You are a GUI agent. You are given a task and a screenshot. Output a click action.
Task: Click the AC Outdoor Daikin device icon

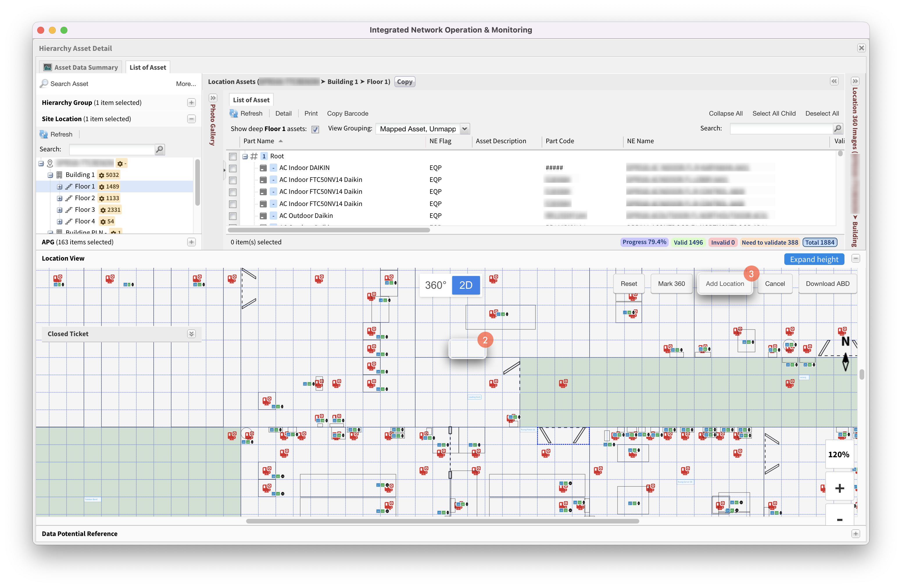(x=263, y=216)
